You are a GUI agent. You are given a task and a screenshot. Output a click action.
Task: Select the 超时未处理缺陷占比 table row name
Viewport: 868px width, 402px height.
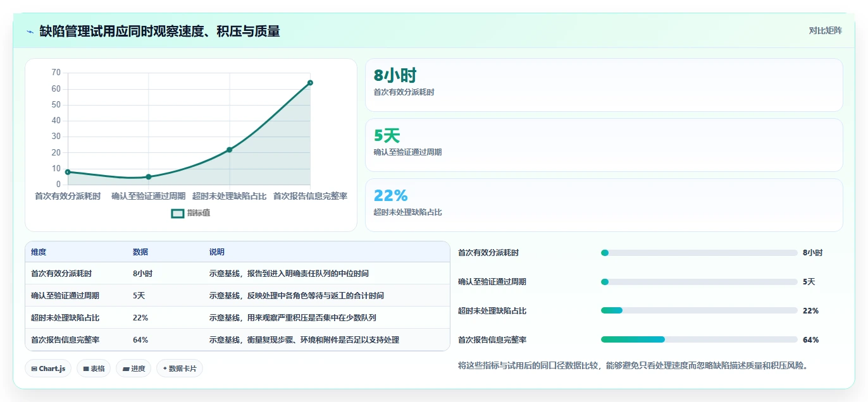65,318
